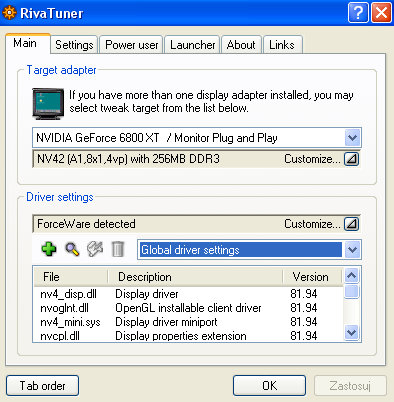Select the nv4_disp.dll row
This screenshot has width=394, height=402.
[188, 294]
